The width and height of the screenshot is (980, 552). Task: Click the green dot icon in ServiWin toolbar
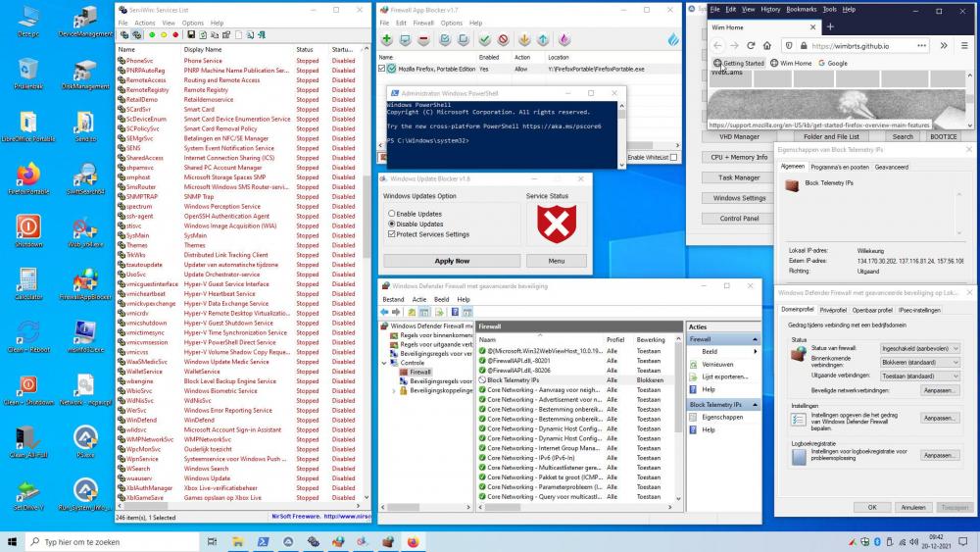pos(152,35)
